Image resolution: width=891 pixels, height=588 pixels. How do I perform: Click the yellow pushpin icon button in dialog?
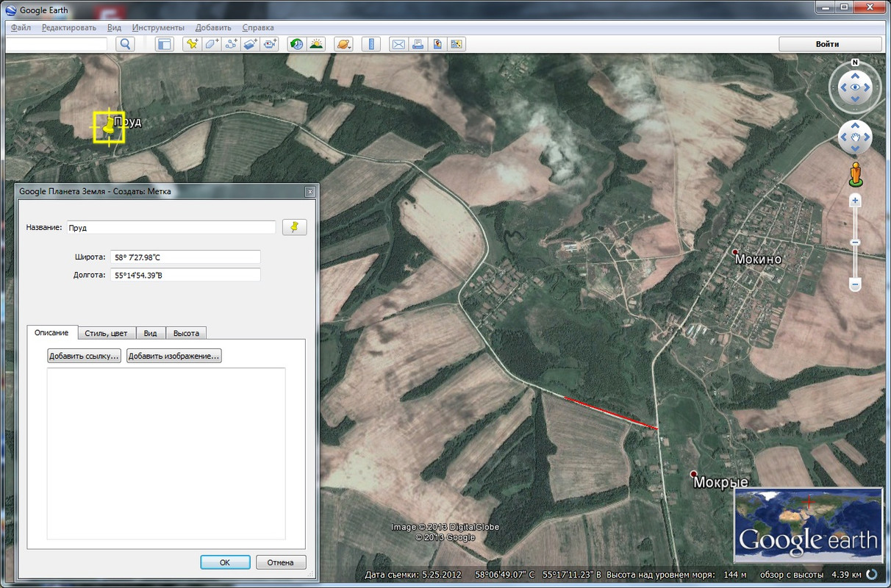294,227
